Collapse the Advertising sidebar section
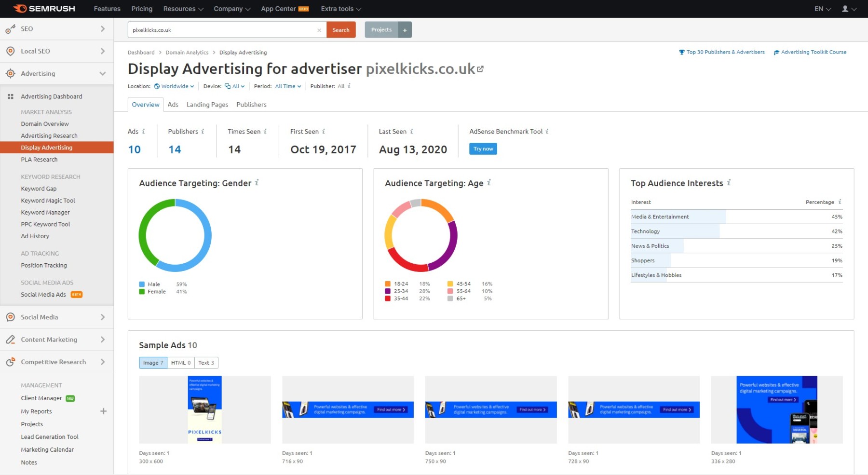Viewport: 868px width, 475px height. (103, 73)
